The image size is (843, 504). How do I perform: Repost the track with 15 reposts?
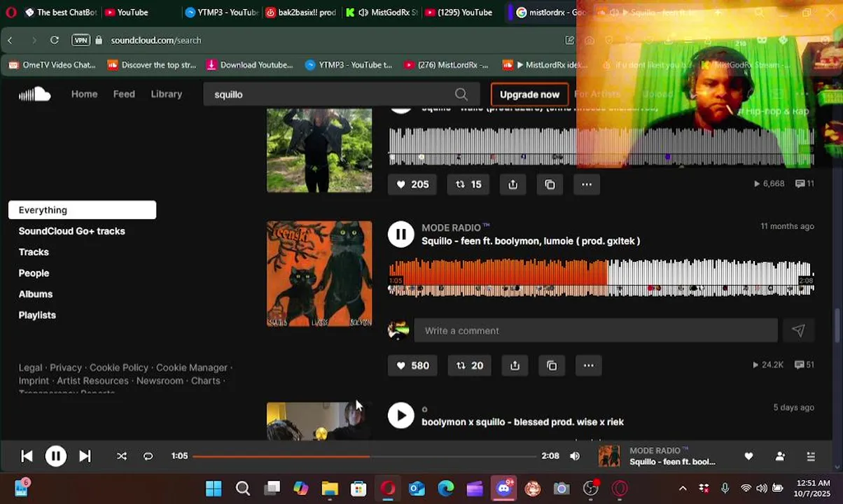(x=468, y=184)
